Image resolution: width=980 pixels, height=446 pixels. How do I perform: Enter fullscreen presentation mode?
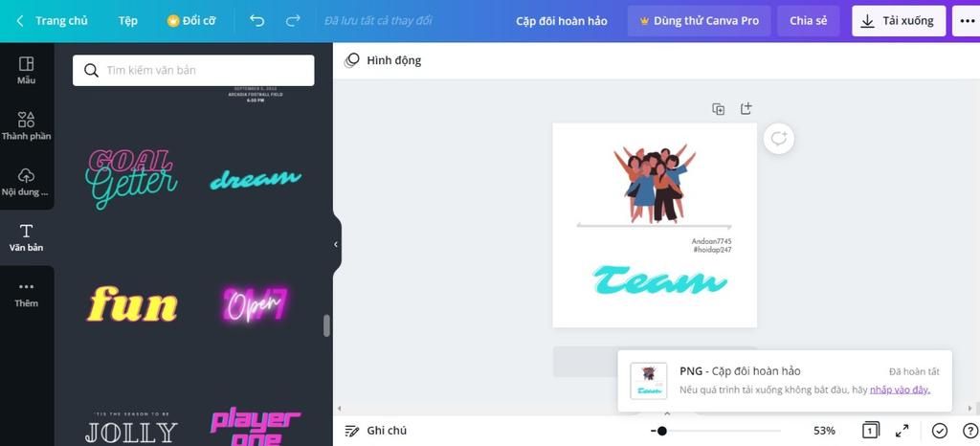902,431
